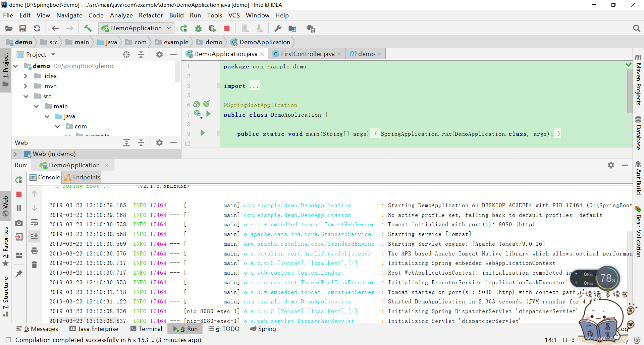Screen dimensions: 644x345
Task: Click the print icon in the console toolbar
Action: pos(34,250)
